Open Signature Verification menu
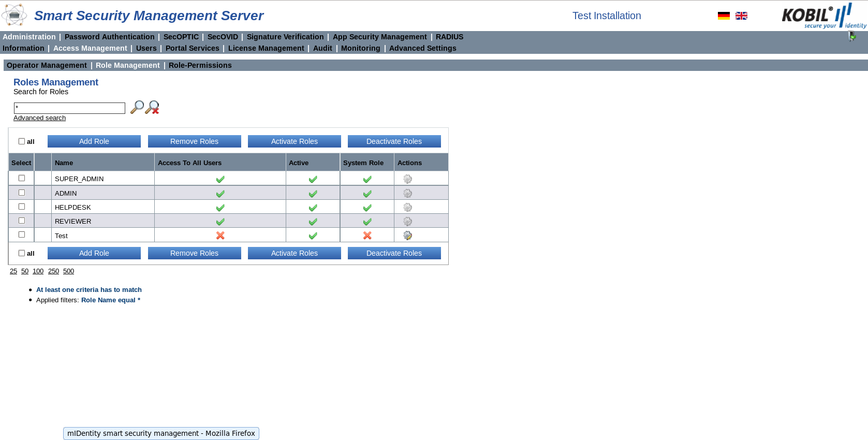This screenshot has width=868, height=440. pyautogui.click(x=285, y=37)
